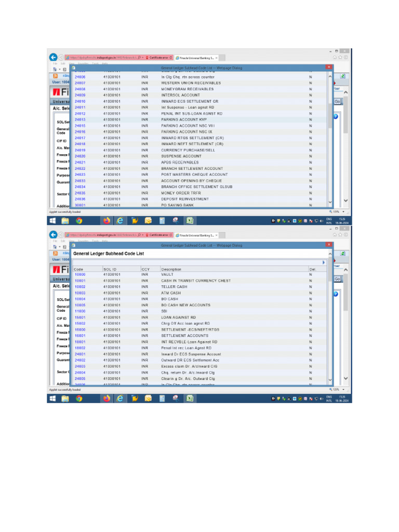The height and width of the screenshot is (532, 399).
Task: Click the orange RSS feed icon in the lower screenshot
Action: click(55, 253)
